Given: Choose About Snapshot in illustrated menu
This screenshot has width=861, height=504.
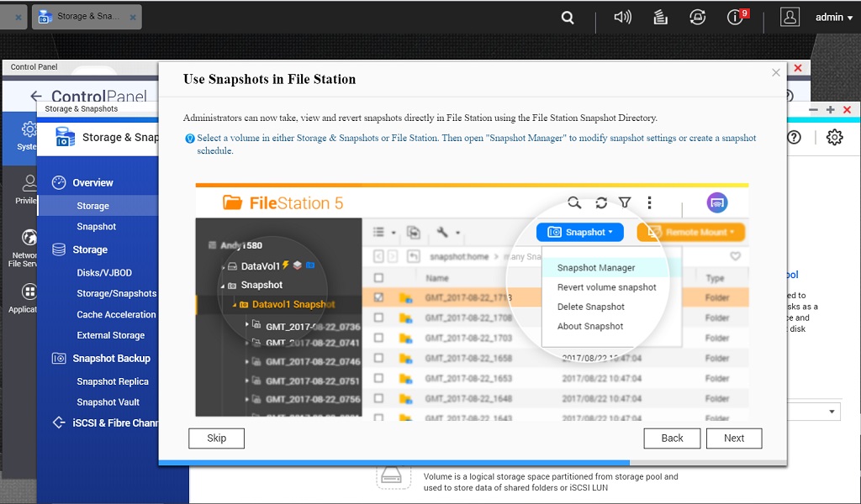Looking at the screenshot, I should 590,326.
